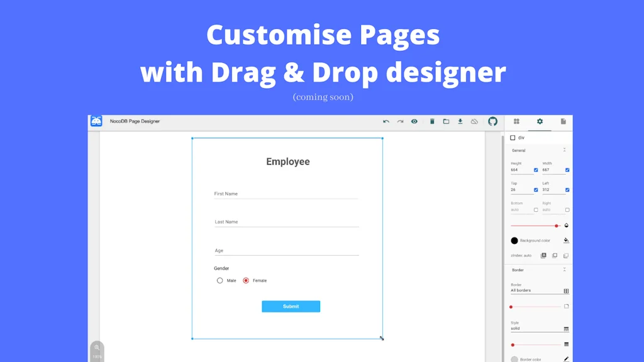Click the trash delete icon
The height and width of the screenshot is (362, 644).
point(432,121)
